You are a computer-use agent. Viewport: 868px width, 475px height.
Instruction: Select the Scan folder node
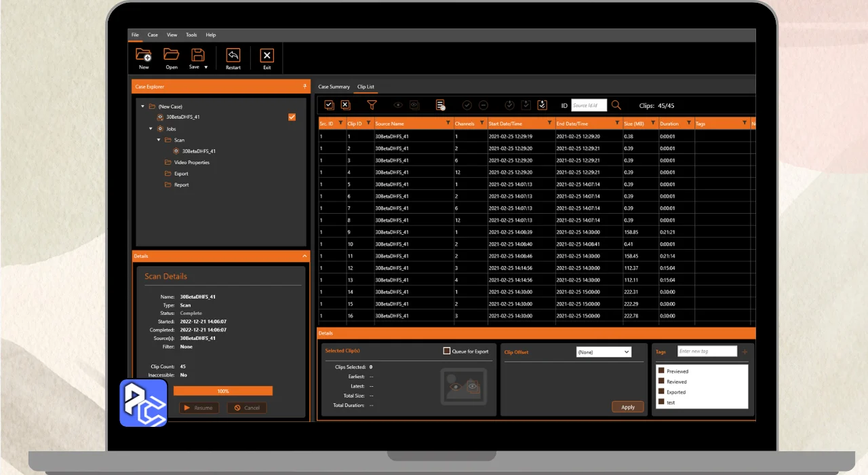[x=179, y=140]
